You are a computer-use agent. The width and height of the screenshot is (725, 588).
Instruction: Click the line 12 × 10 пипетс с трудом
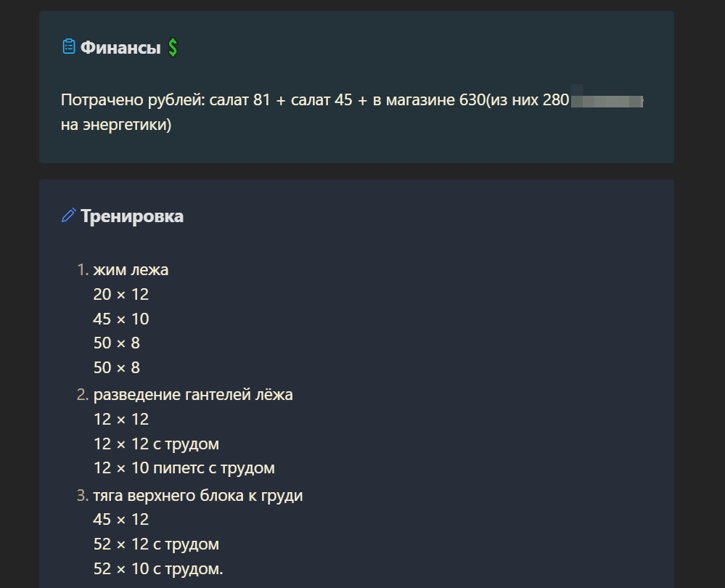(184, 467)
